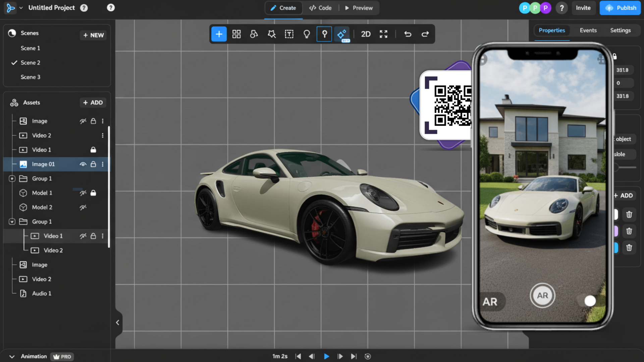Toggle visibility of Image 01

[83, 164]
